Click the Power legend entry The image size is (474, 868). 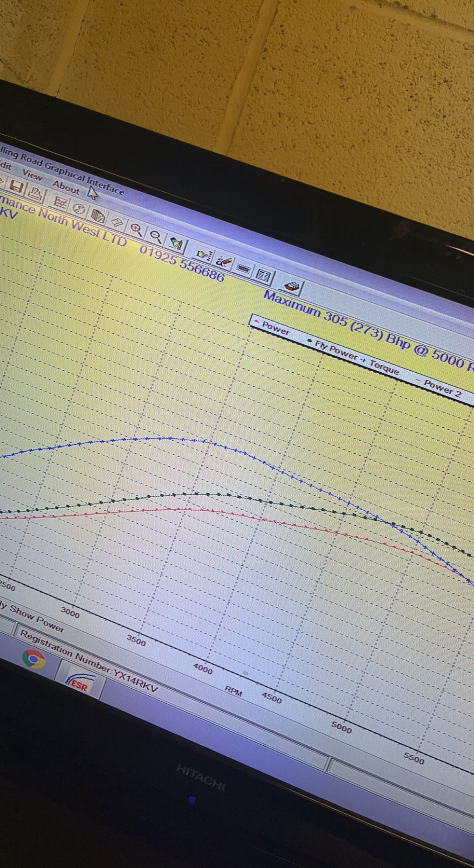coord(272,327)
